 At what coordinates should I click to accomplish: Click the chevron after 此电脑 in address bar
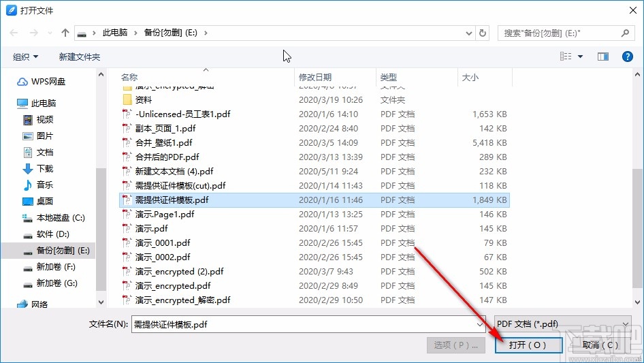(x=135, y=33)
